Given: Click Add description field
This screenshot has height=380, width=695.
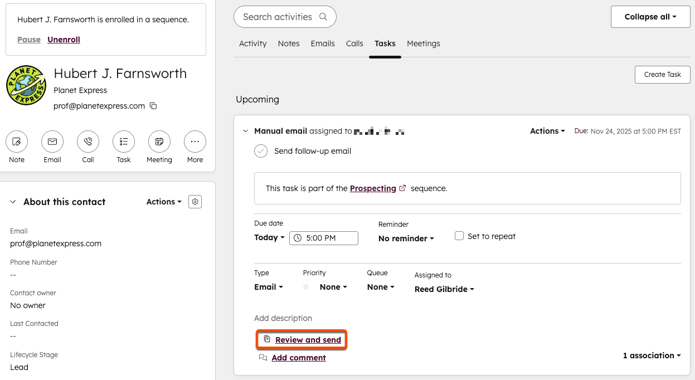Looking at the screenshot, I should coord(283,318).
